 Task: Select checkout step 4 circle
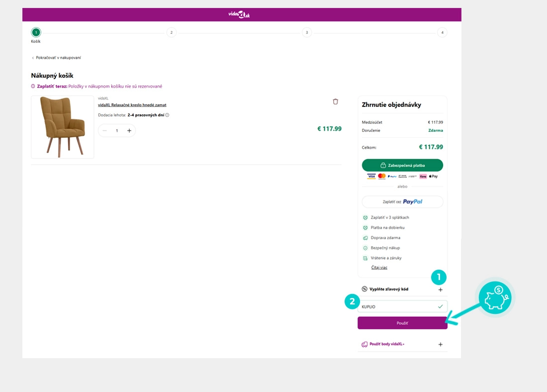(x=442, y=32)
